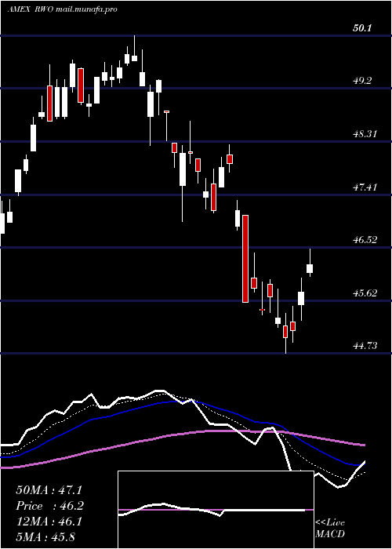Click the 47.41 price level label

(x=365, y=187)
